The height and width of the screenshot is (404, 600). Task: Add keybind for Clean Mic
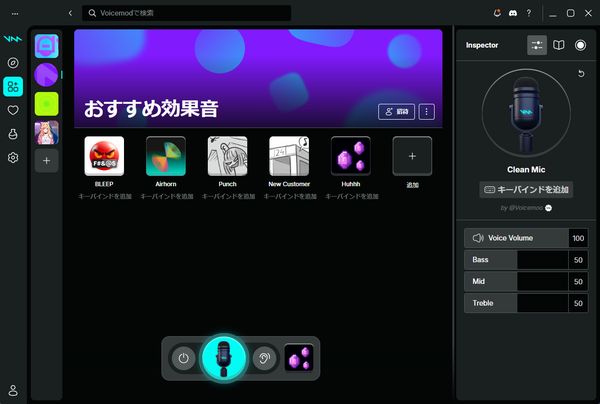click(526, 189)
